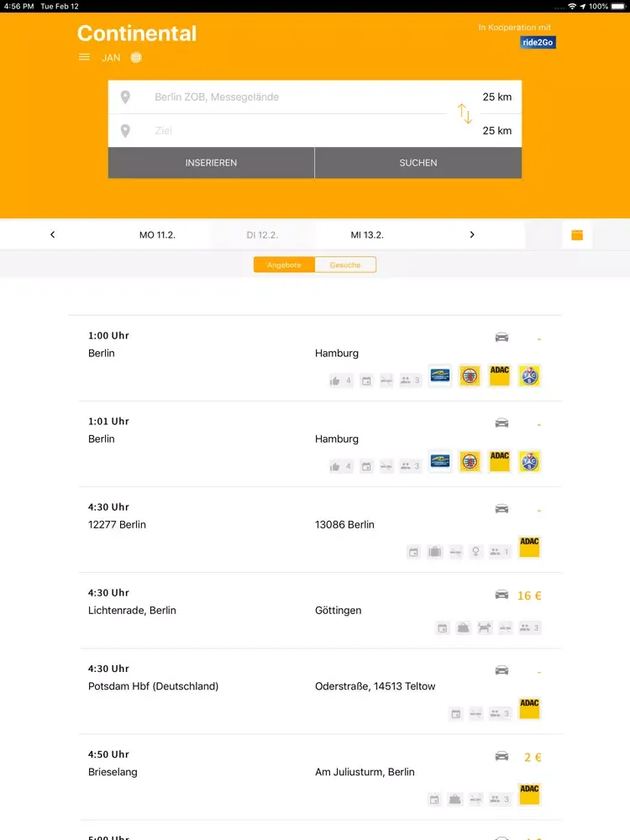Screen dimensions: 630x840
Task: Tap the Continental logo title
Action: coord(137,34)
